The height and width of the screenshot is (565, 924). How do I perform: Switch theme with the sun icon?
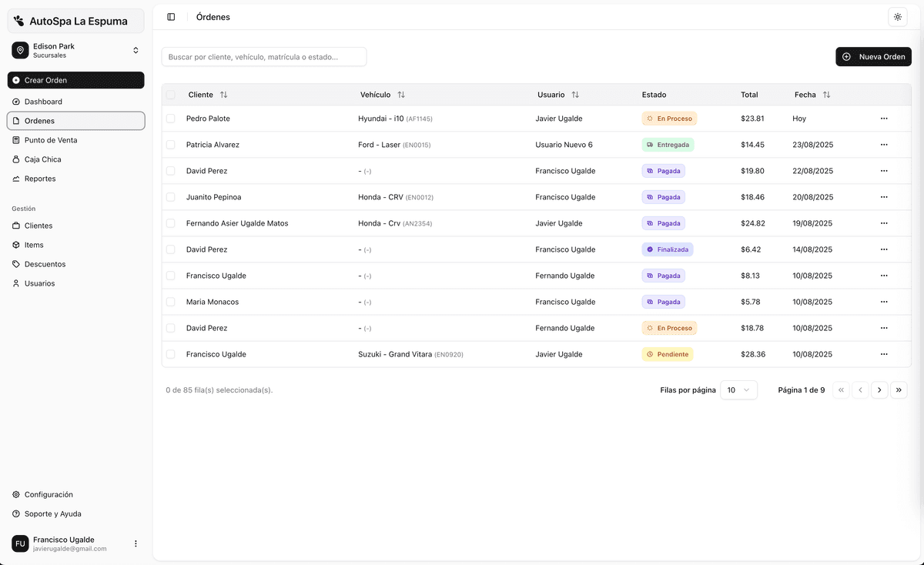[897, 17]
